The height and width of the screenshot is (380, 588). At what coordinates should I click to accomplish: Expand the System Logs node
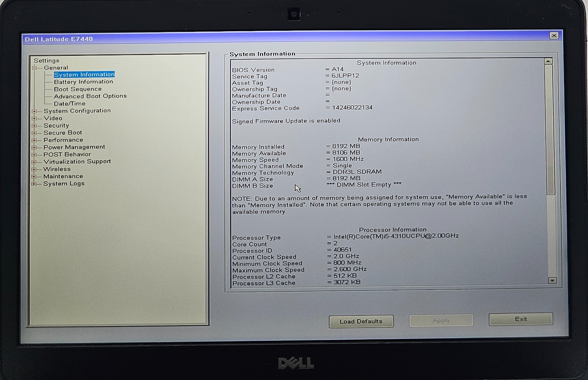[34, 184]
